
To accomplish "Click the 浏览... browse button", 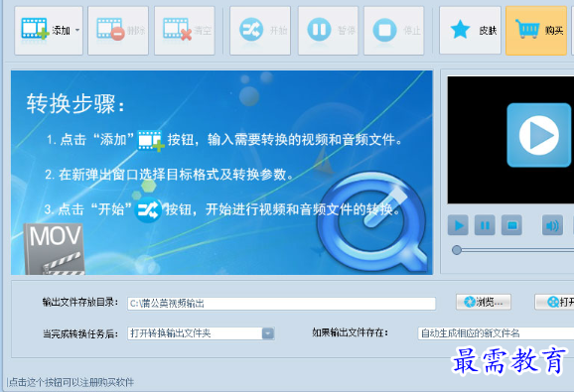I will tap(484, 302).
